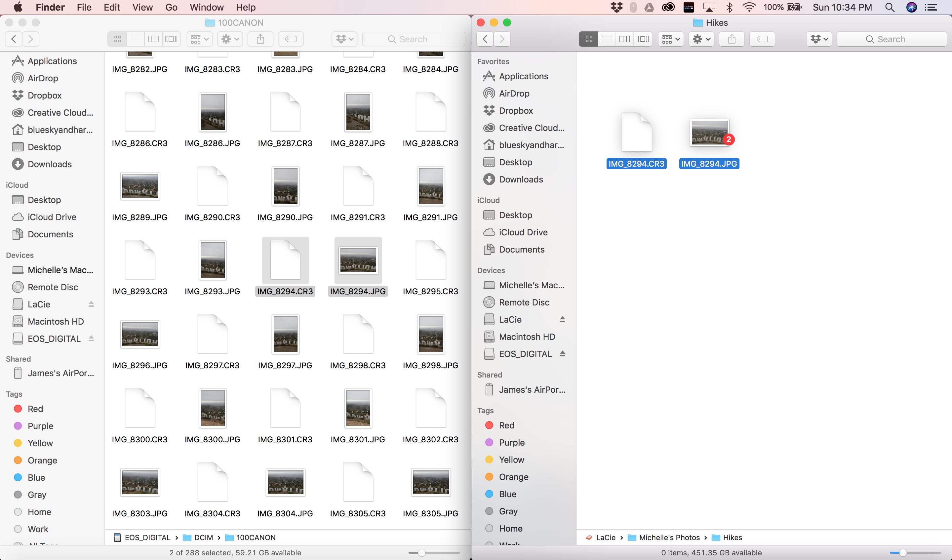Open Spotlight search in menu bar

[x=890, y=7]
